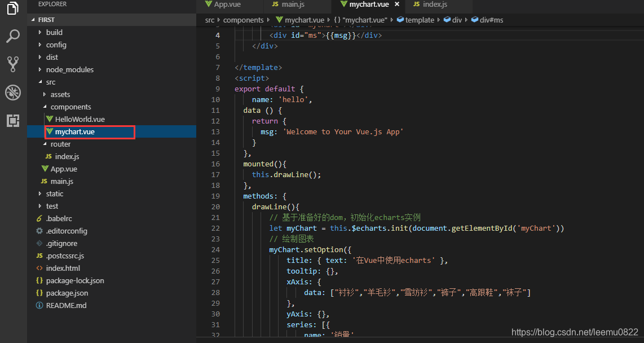Screen dimensions: 644x343
Task: Select mychart.vue in the file tree
Action: [x=75, y=132]
